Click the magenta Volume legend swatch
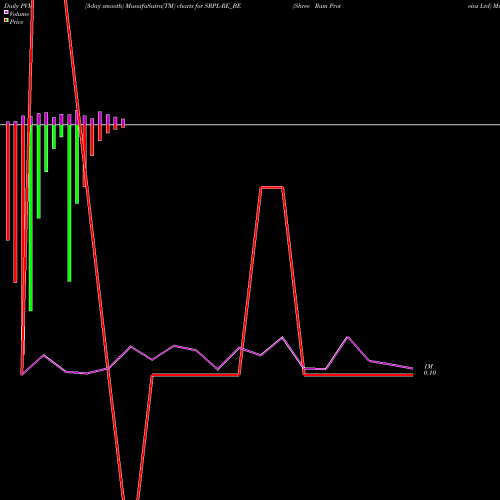The image size is (500, 500). point(6,12)
